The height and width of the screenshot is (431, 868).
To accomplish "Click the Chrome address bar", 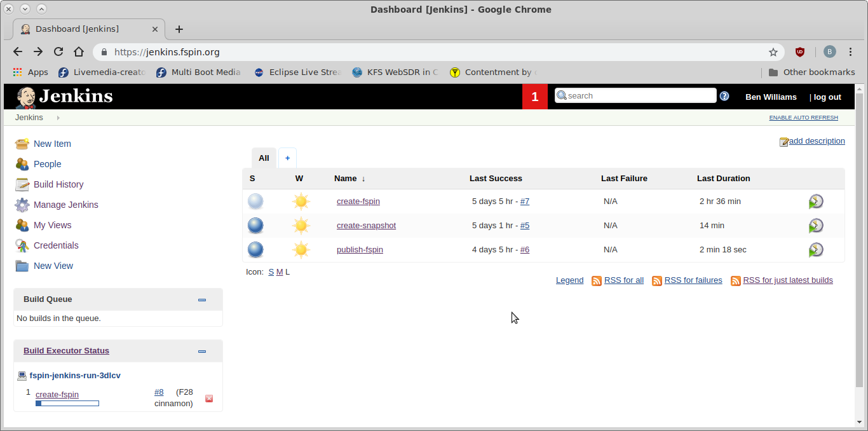I will [x=438, y=52].
